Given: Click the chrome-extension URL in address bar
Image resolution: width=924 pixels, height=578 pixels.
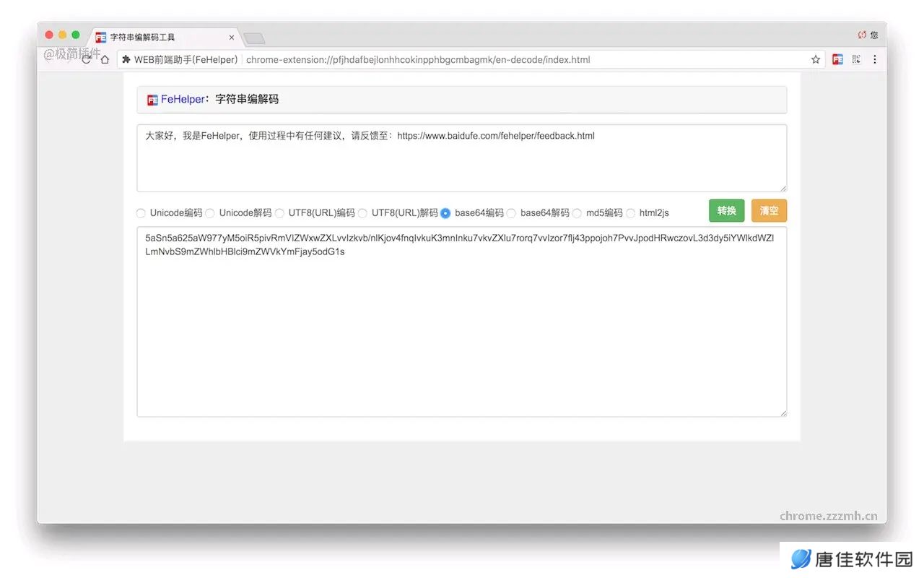Looking at the screenshot, I should [x=418, y=60].
